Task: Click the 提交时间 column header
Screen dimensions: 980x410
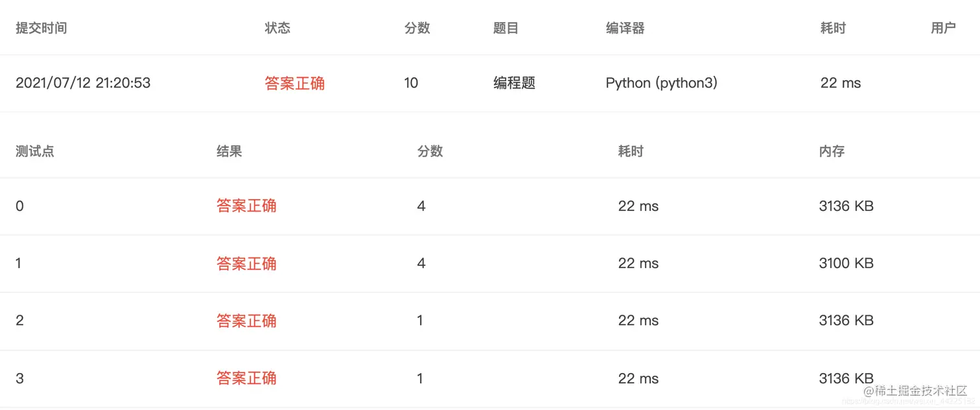Action: tap(41, 28)
